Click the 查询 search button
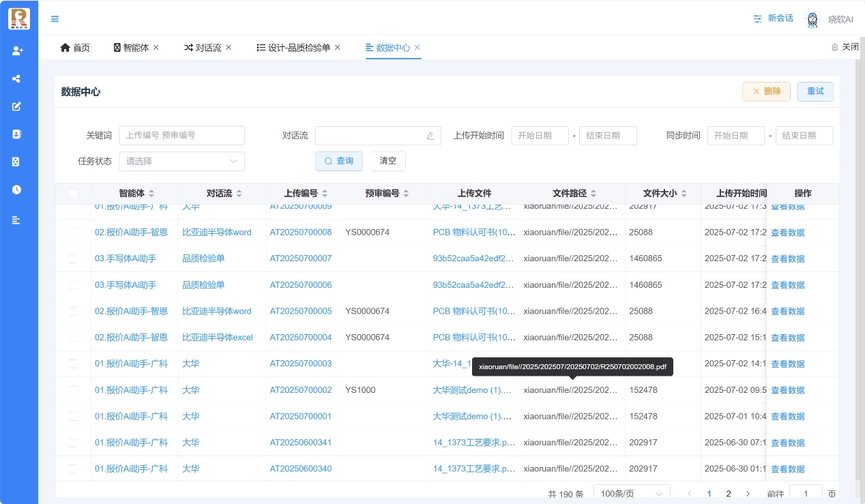The image size is (865, 504). [339, 161]
